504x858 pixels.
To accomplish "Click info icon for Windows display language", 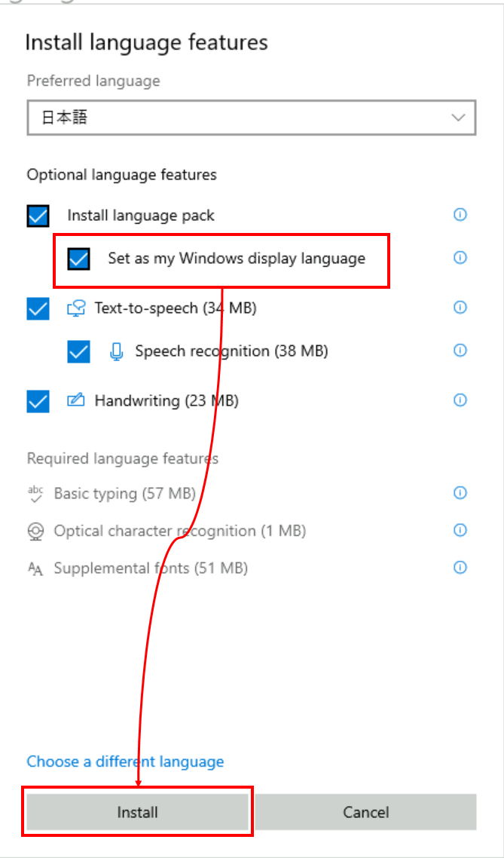I will (460, 258).
